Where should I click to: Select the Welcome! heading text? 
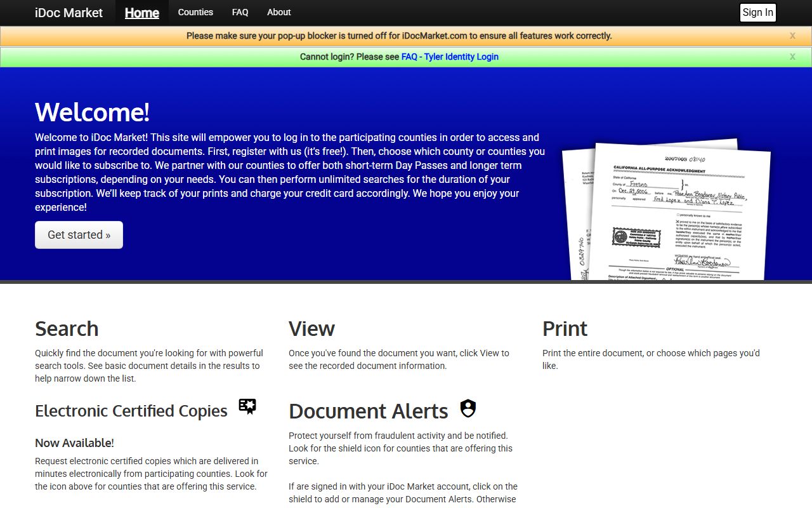pyautogui.click(x=92, y=112)
